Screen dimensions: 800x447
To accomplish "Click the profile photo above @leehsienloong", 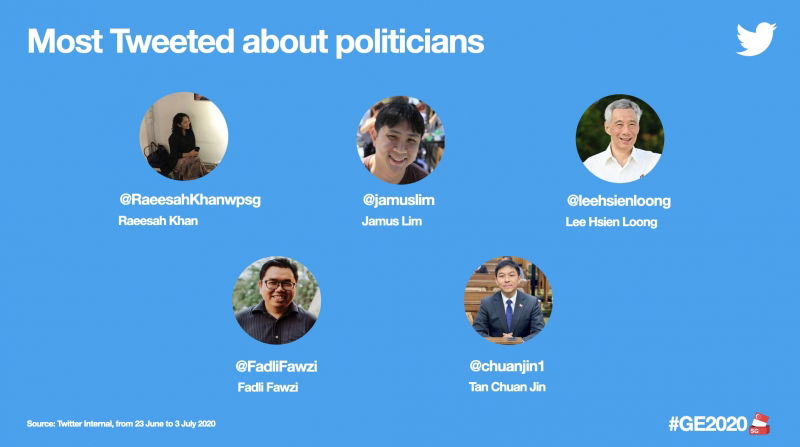I will point(620,139).
